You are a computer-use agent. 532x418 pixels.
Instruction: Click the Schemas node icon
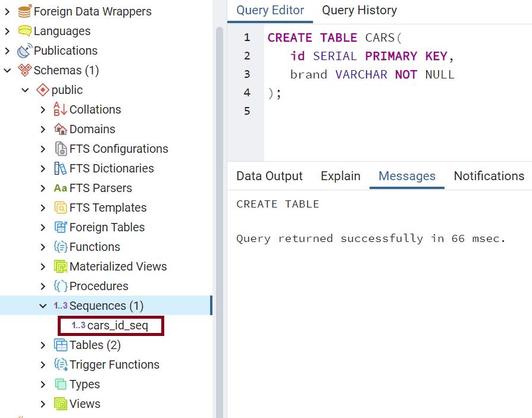point(24,70)
